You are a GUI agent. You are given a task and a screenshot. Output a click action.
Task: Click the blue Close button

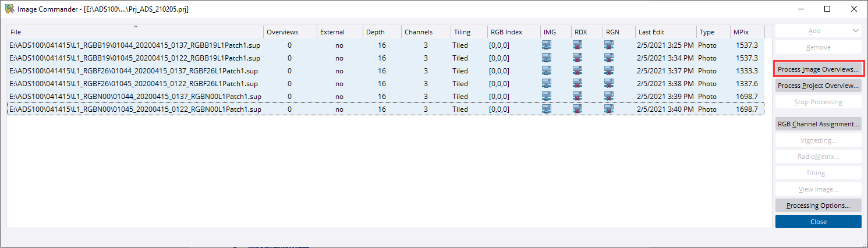coord(818,222)
